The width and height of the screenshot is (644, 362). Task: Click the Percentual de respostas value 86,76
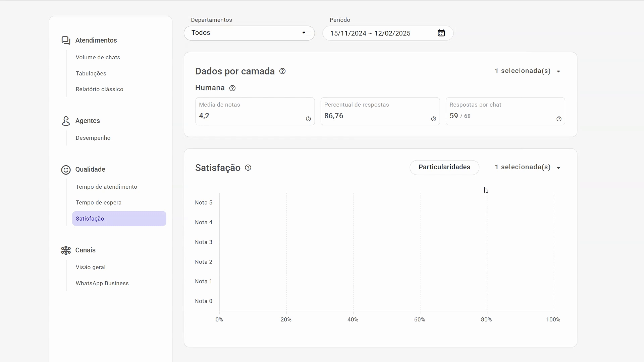[334, 116]
